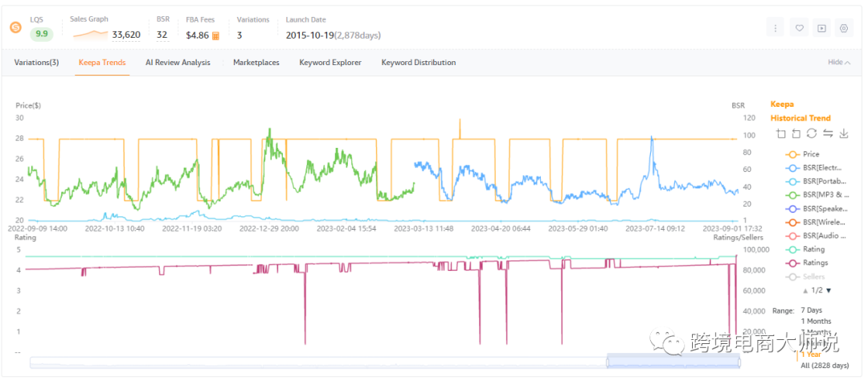Open the Keyword Explorer tab
This screenshot has height=381, width=868.
tap(330, 63)
